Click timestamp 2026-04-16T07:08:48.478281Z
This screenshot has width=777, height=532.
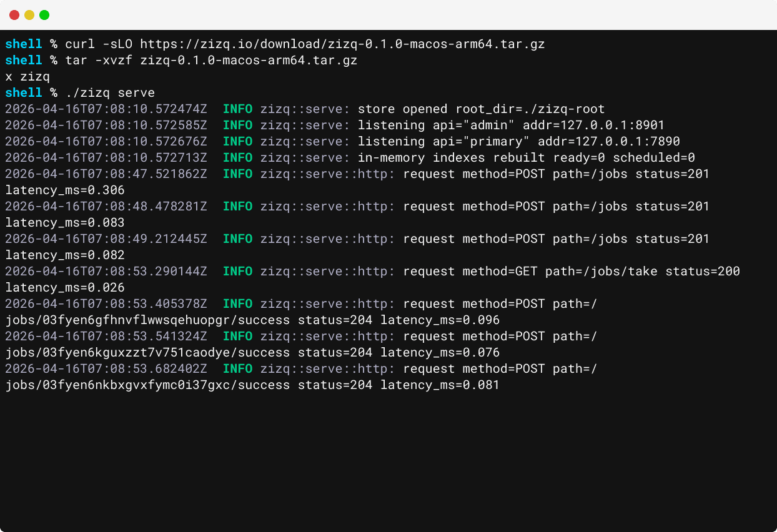click(106, 207)
